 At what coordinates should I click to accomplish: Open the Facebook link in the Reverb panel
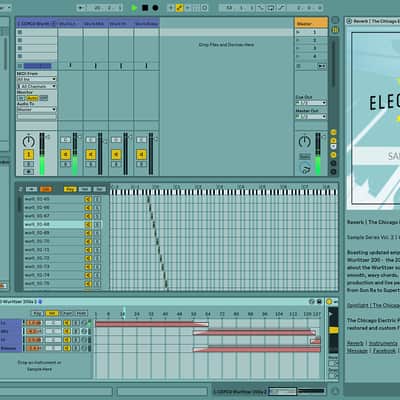click(384, 351)
